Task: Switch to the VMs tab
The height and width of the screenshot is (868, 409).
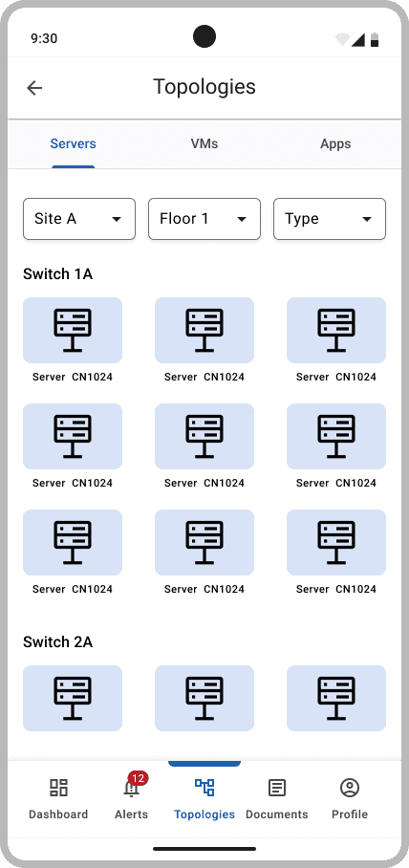Action: pyautogui.click(x=204, y=144)
